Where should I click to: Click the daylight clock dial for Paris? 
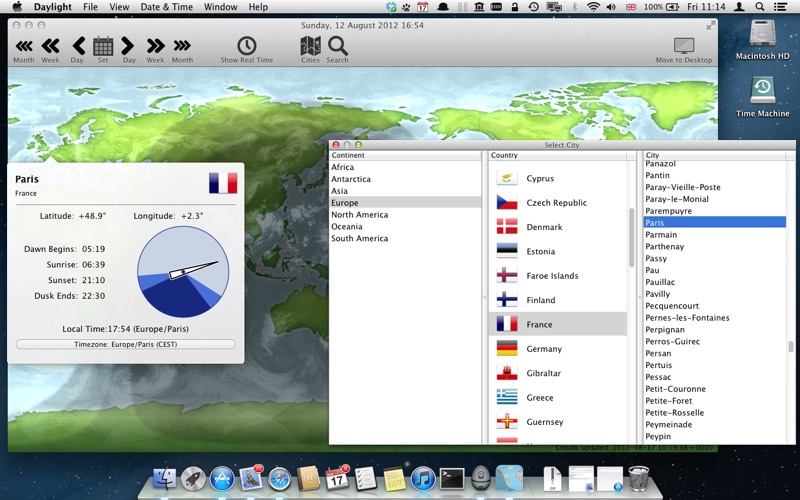183,271
